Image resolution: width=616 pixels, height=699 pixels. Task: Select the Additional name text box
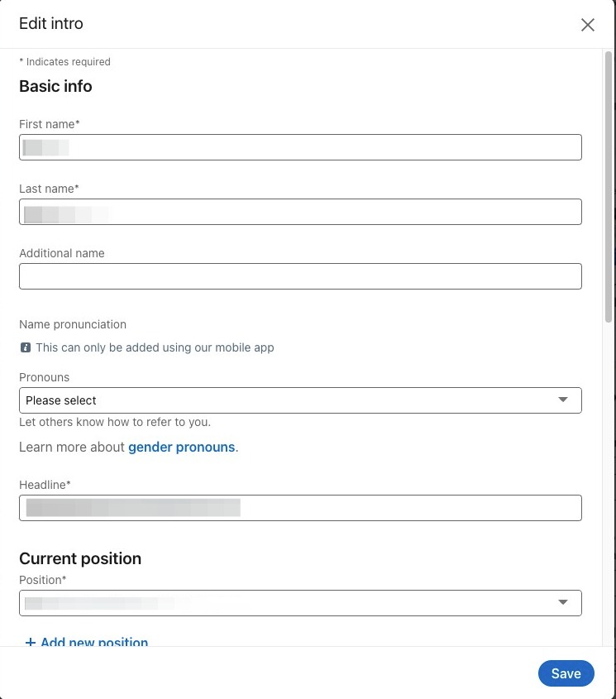coord(300,276)
